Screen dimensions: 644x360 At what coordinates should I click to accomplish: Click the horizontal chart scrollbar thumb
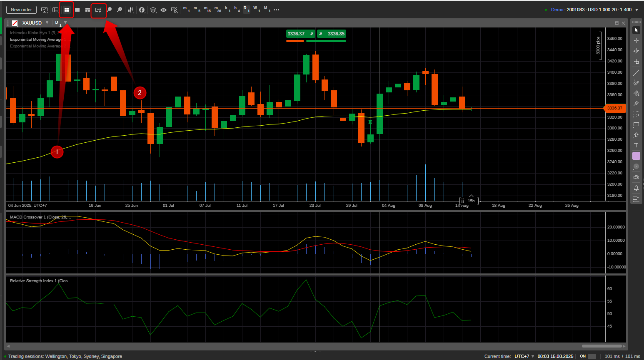click(602, 346)
